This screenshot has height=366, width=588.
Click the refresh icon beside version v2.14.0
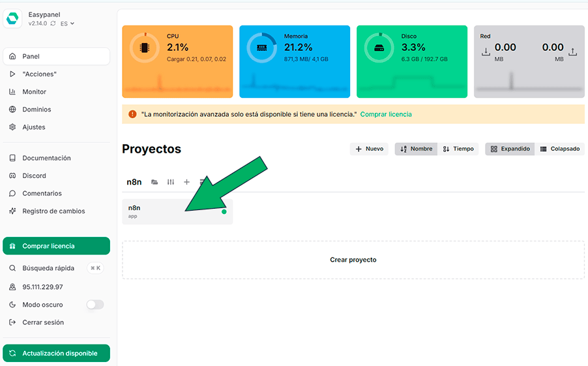coord(53,23)
